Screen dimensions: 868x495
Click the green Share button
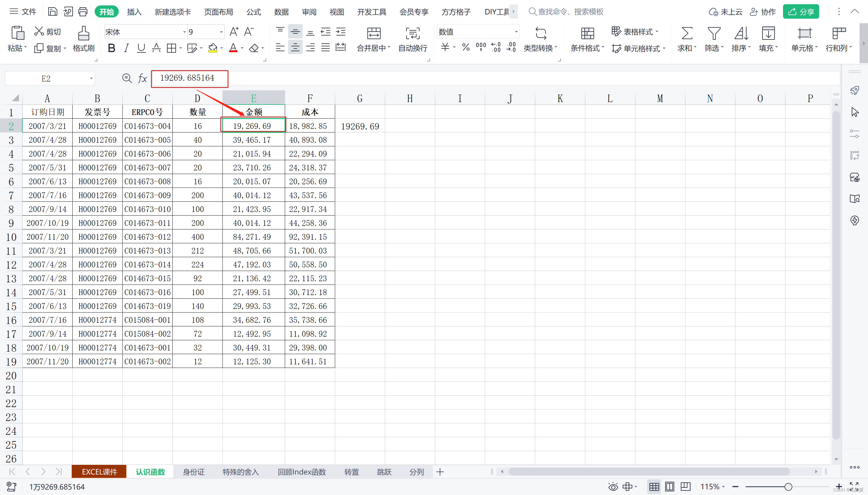point(801,11)
